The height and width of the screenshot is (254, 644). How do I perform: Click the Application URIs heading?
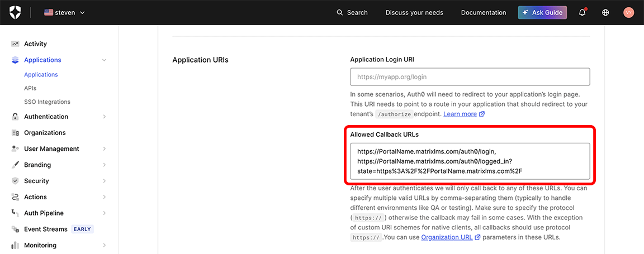point(201,60)
